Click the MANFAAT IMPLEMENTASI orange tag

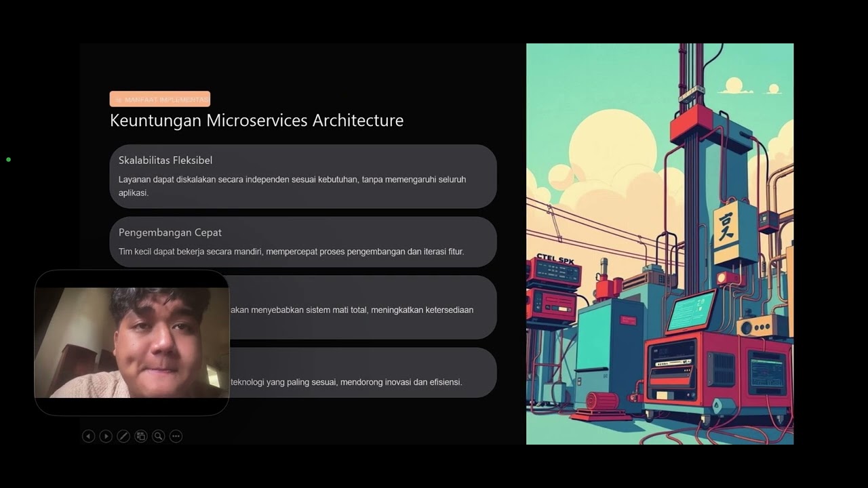pos(160,99)
